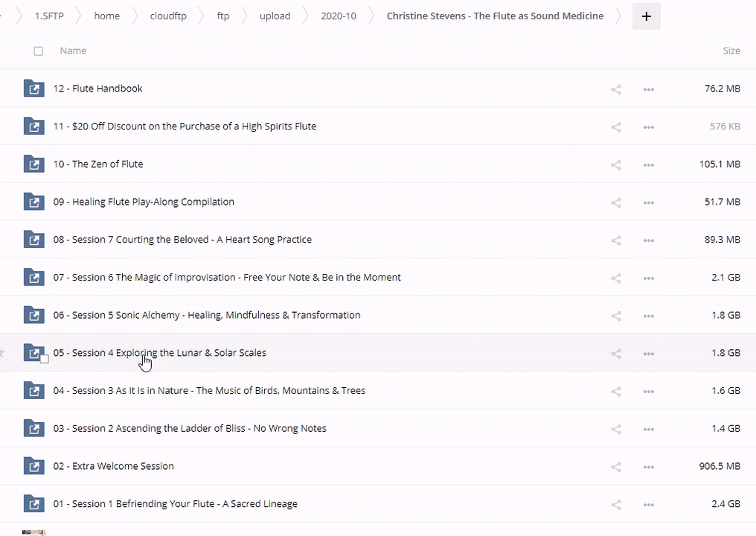The width and height of the screenshot is (756, 536).
Task: Jump to the cloudftp breadcrumb folder
Action: [x=167, y=16]
